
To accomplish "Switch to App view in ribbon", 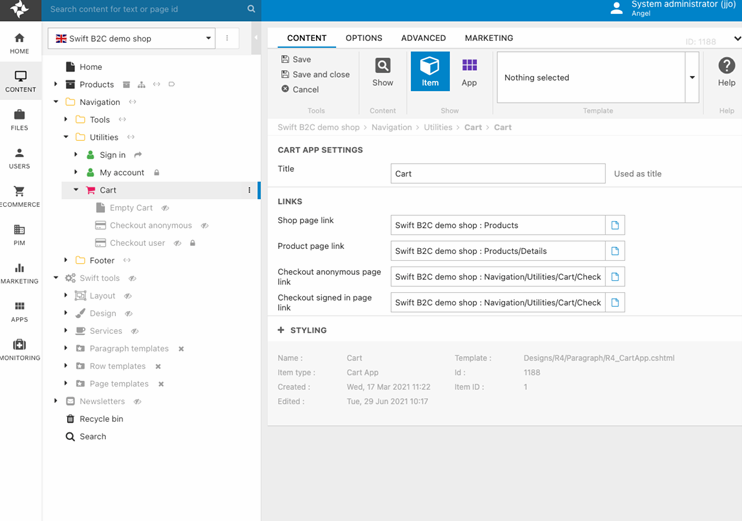I will [x=469, y=72].
